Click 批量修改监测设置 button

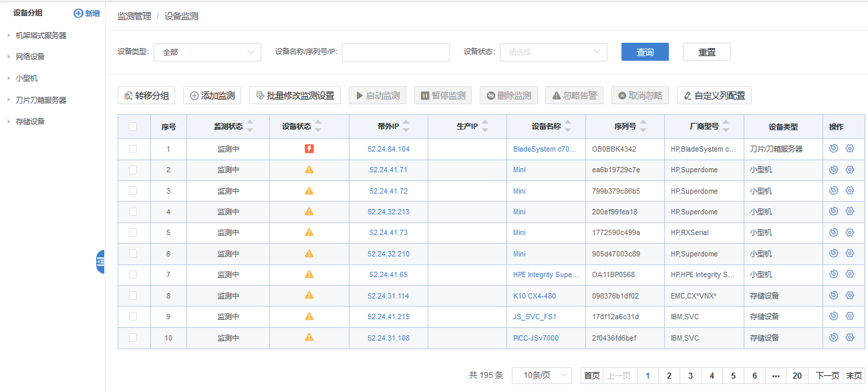tap(295, 95)
